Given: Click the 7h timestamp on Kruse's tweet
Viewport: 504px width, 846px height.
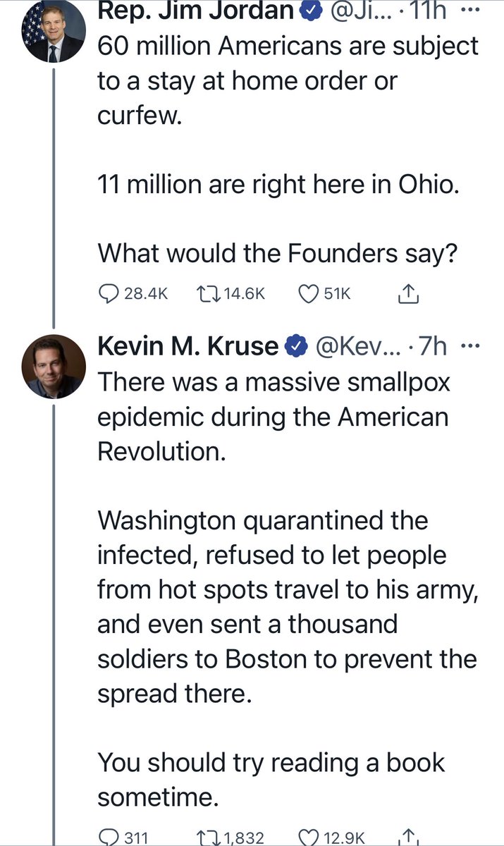Looking at the screenshot, I should click(x=434, y=346).
